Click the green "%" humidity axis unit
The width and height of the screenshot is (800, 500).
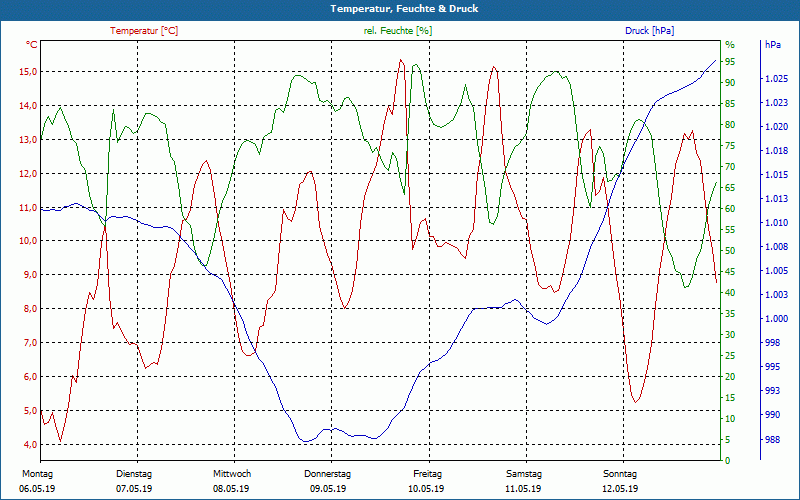pos(730,45)
